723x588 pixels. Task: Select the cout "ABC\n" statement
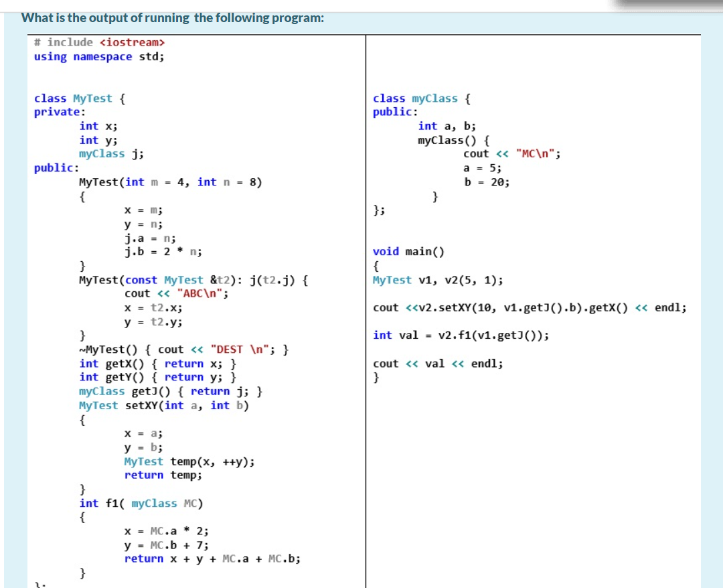pyautogui.click(x=176, y=294)
